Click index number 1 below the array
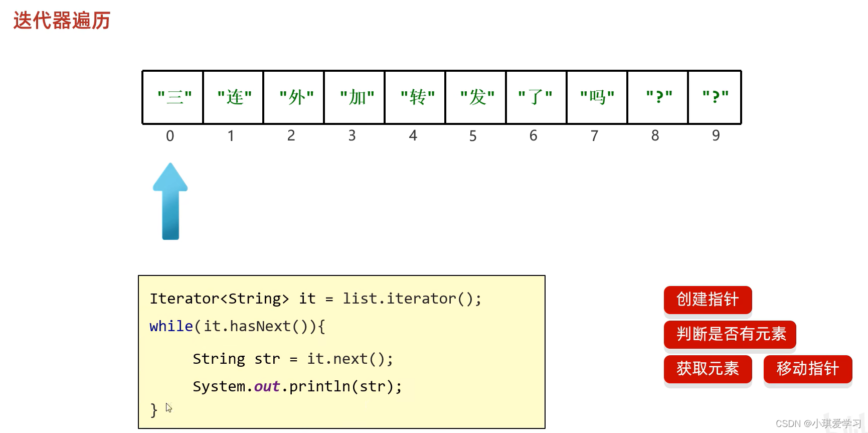This screenshot has height=433, width=868. click(x=231, y=136)
